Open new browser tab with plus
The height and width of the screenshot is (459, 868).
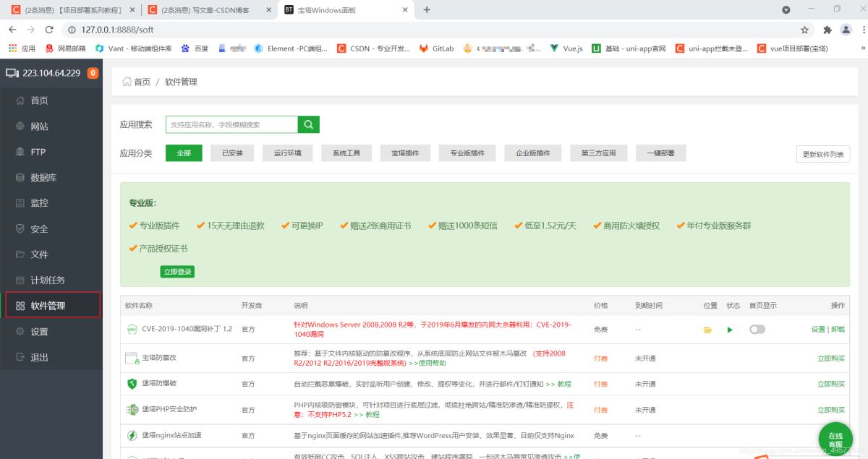tap(427, 9)
